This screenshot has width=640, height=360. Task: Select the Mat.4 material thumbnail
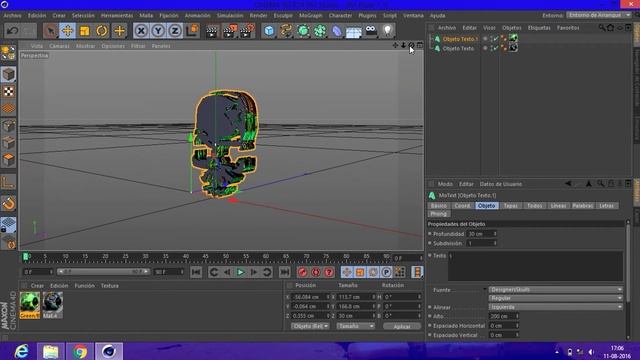pos(53,305)
